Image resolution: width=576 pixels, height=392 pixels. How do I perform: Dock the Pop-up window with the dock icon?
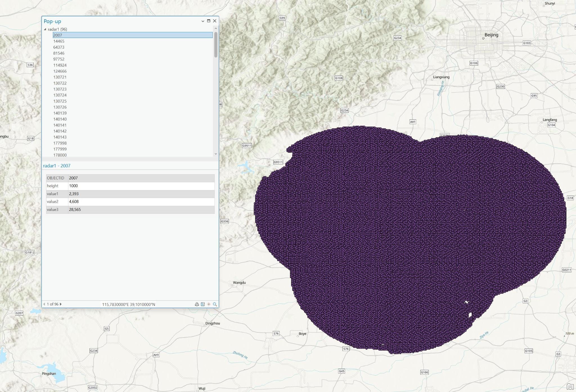209,21
